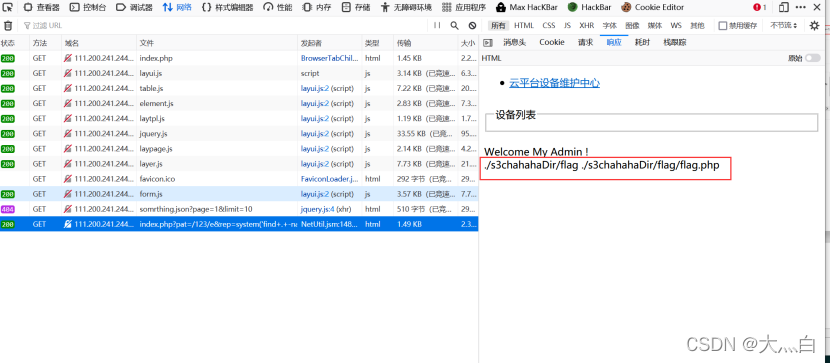
Task: Select the somrthing.json 404 request row
Action: pos(239,209)
